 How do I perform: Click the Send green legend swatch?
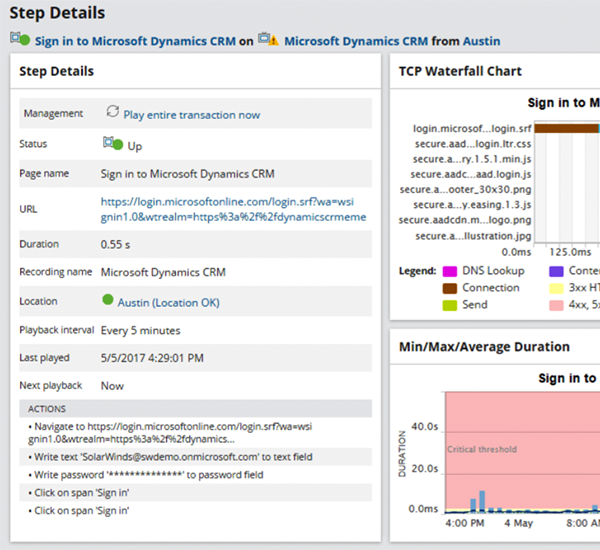pos(450,305)
